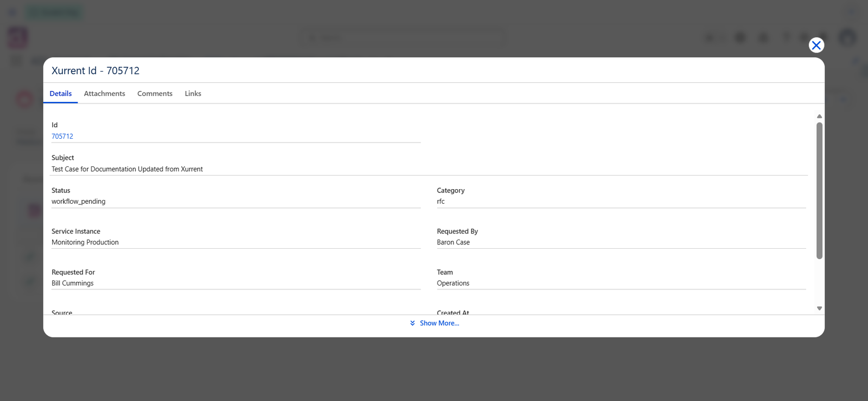Close the Xurrent Id dialog
The width and height of the screenshot is (868, 401).
point(816,45)
